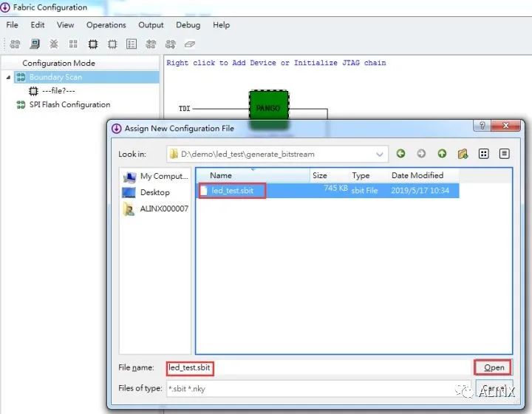Click the 745 KB size cell
The height and width of the screenshot is (414, 532).
(335, 189)
